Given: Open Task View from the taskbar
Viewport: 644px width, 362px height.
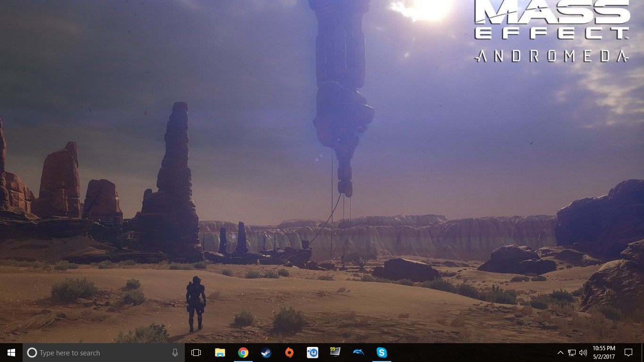Looking at the screenshot, I should pyautogui.click(x=196, y=353).
